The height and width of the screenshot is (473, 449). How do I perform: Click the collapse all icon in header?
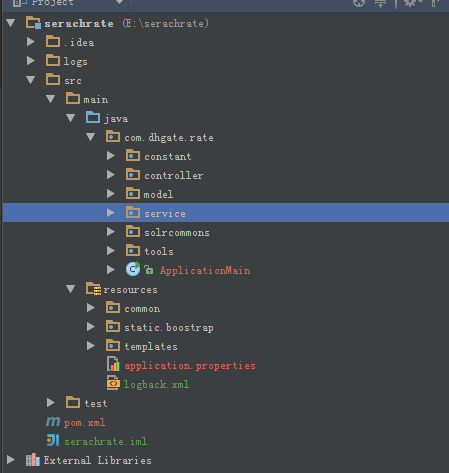[380, 3]
